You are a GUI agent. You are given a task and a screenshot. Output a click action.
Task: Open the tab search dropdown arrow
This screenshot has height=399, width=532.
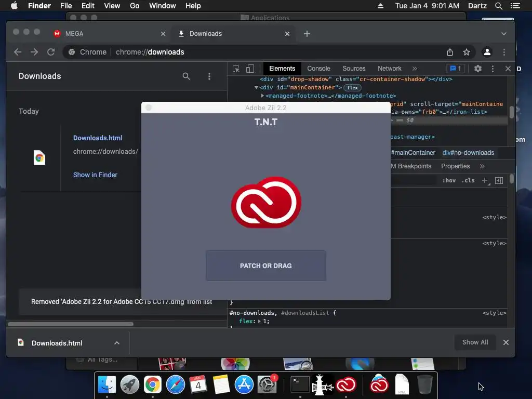[x=504, y=34]
